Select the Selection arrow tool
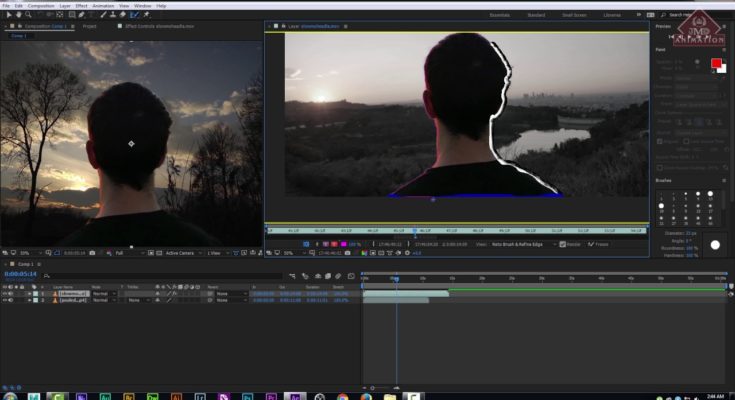Image resolution: width=735 pixels, height=400 pixels. 9,15
